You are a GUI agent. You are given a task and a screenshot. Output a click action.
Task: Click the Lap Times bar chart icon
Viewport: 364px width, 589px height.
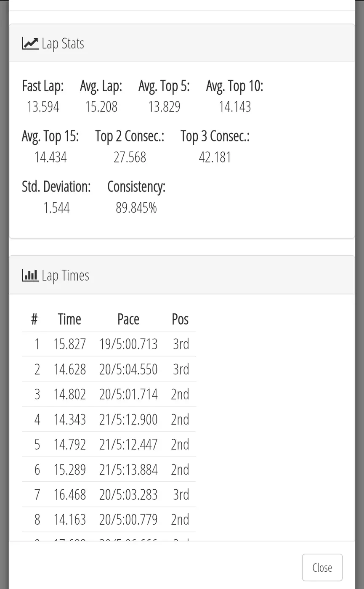(x=30, y=276)
